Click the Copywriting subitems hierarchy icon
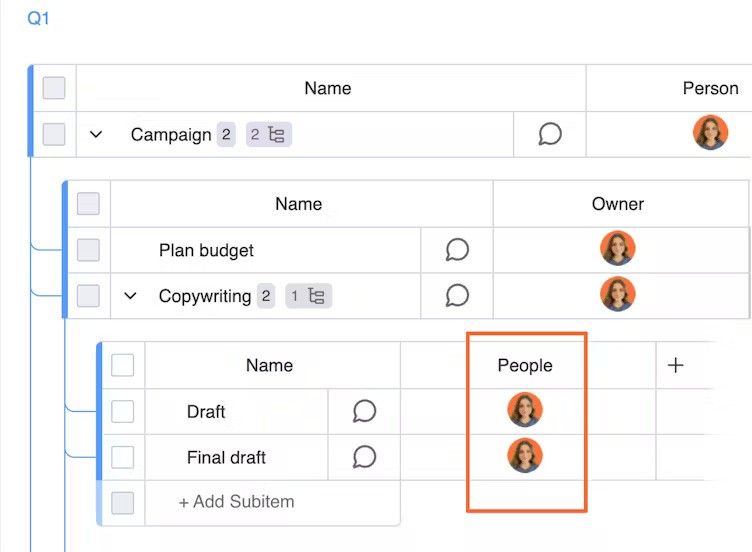 click(x=316, y=296)
